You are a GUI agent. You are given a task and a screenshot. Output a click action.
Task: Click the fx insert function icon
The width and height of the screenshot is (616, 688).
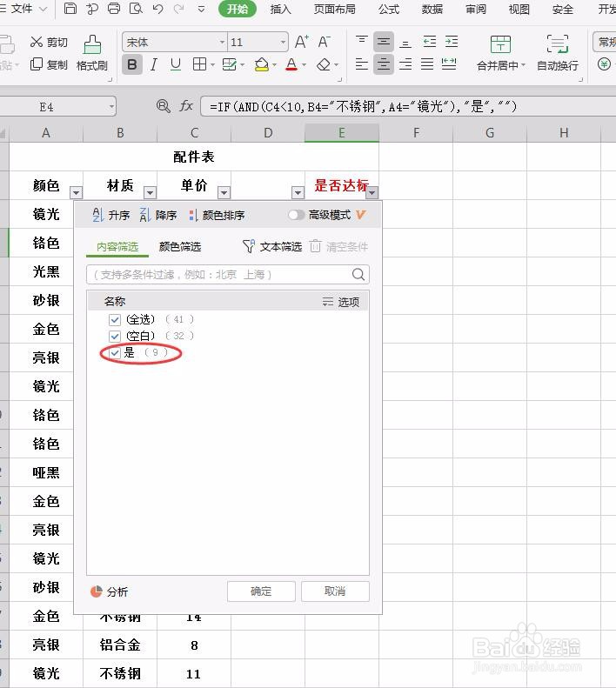(x=186, y=106)
